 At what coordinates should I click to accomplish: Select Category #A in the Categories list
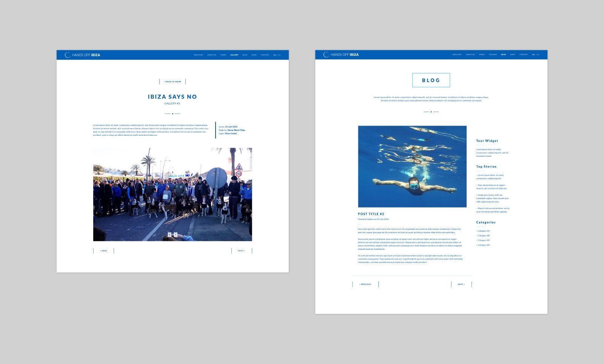tap(483, 231)
